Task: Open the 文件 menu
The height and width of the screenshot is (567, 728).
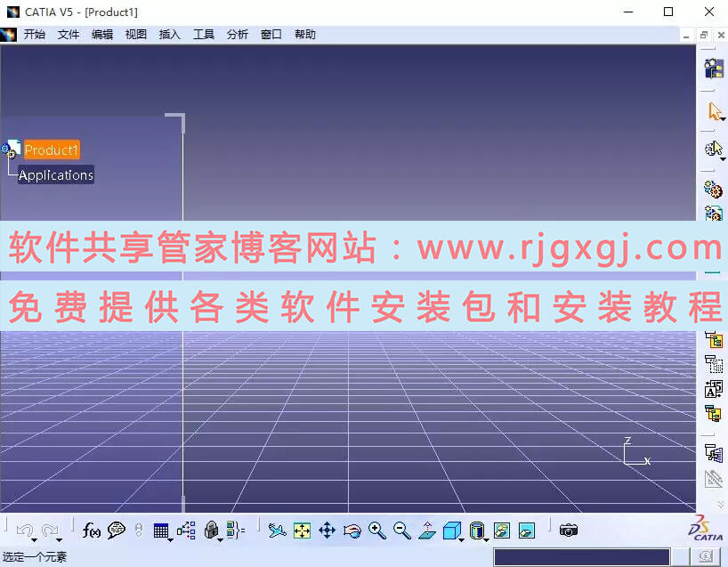Action: coord(69,35)
